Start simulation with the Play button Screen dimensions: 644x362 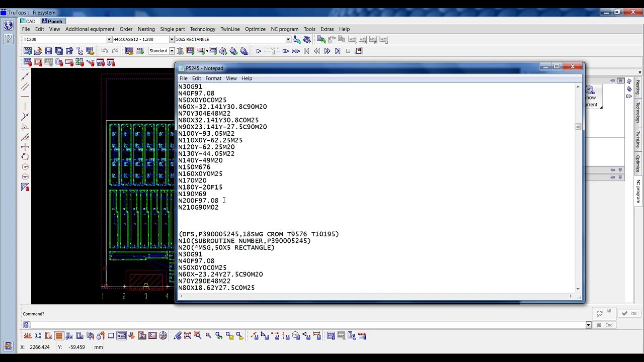pyautogui.click(x=259, y=51)
